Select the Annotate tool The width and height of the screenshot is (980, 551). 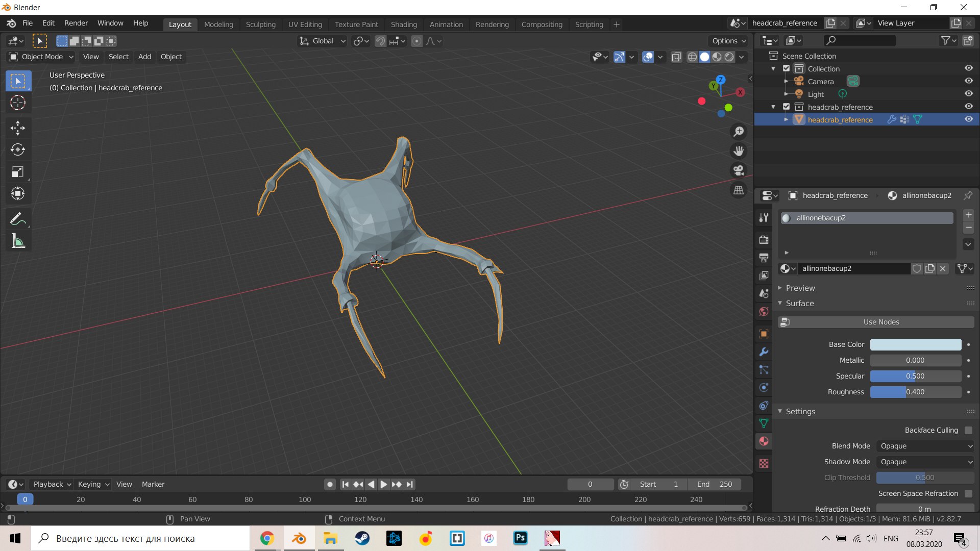point(18,219)
